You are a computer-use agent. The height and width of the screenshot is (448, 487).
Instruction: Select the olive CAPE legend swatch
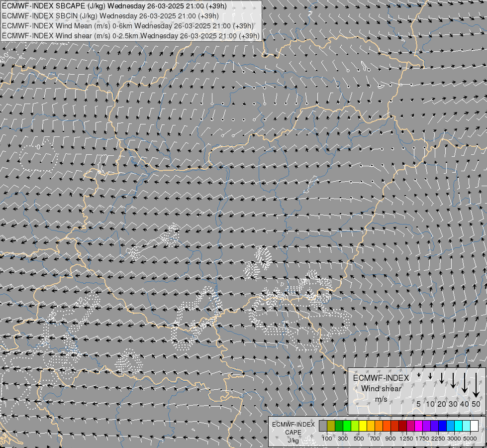click(331, 426)
